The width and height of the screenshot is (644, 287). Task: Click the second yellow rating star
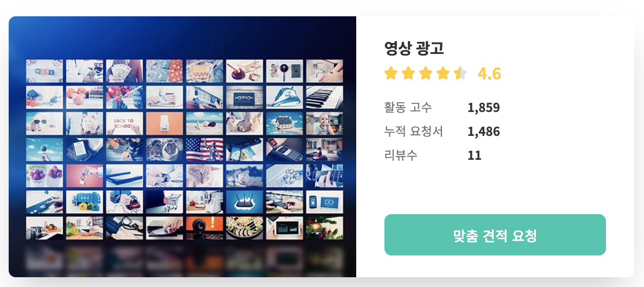pyautogui.click(x=408, y=73)
